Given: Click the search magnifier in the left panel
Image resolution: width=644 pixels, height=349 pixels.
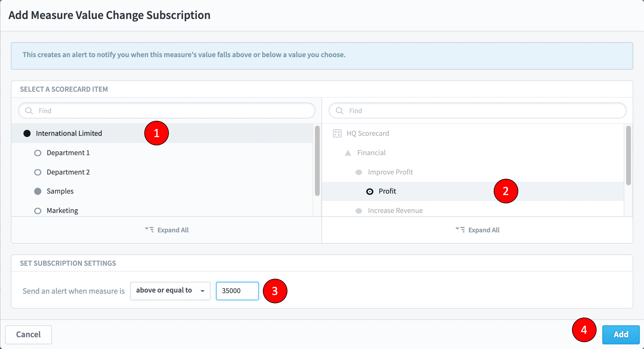Looking at the screenshot, I should [29, 111].
